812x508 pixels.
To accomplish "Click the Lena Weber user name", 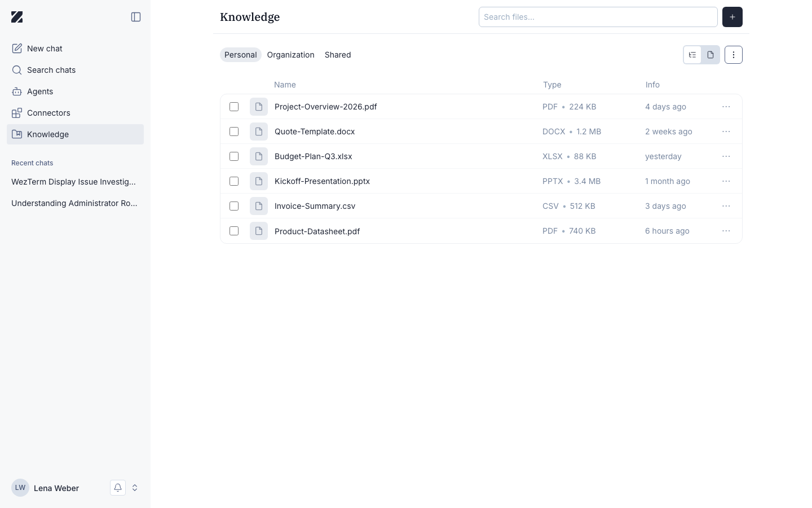I will point(56,488).
